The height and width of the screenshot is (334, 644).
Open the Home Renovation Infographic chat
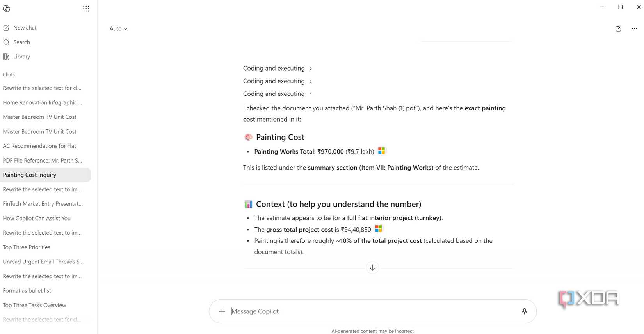point(43,103)
